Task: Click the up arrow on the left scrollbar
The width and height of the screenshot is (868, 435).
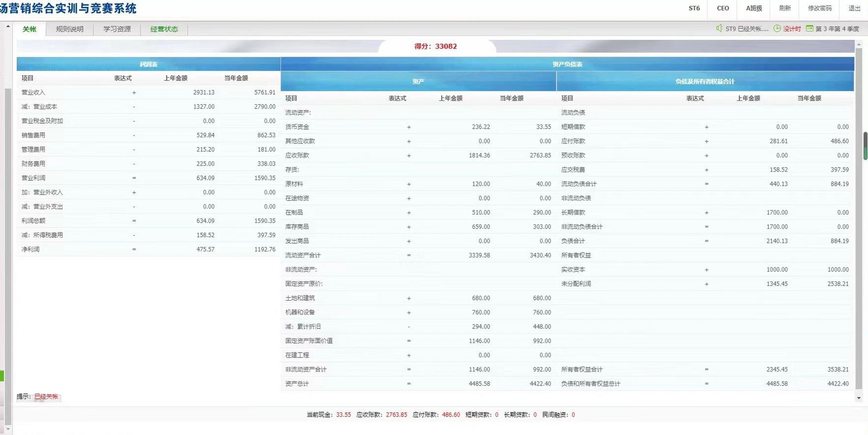Action: [7, 25]
